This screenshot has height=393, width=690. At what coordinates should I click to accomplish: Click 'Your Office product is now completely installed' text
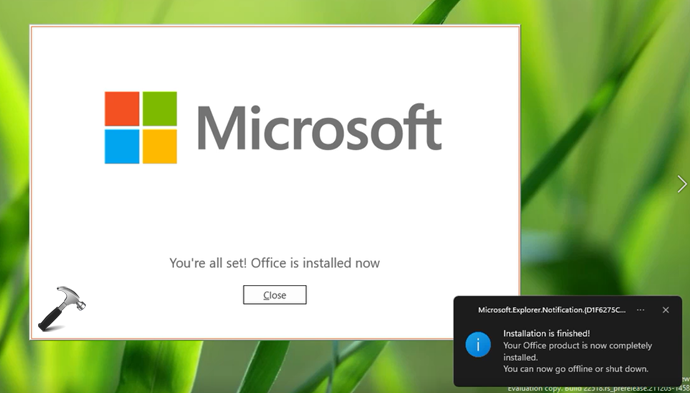577,351
